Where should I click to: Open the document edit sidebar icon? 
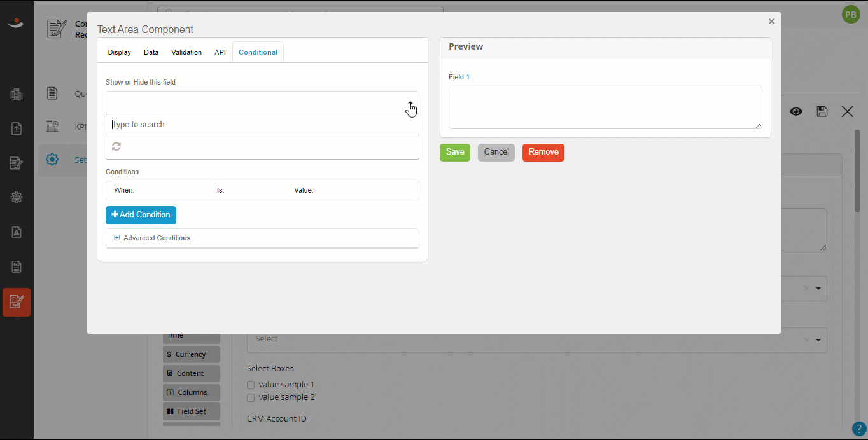click(17, 163)
